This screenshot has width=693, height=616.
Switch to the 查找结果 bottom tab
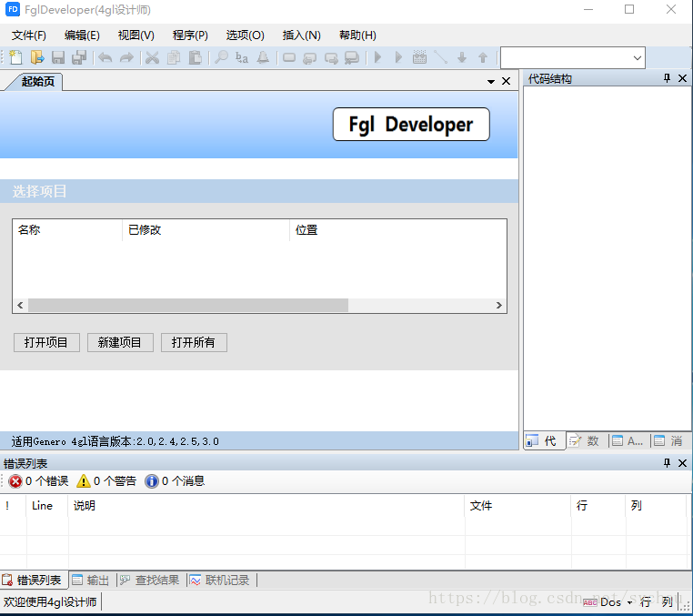pyautogui.click(x=150, y=581)
